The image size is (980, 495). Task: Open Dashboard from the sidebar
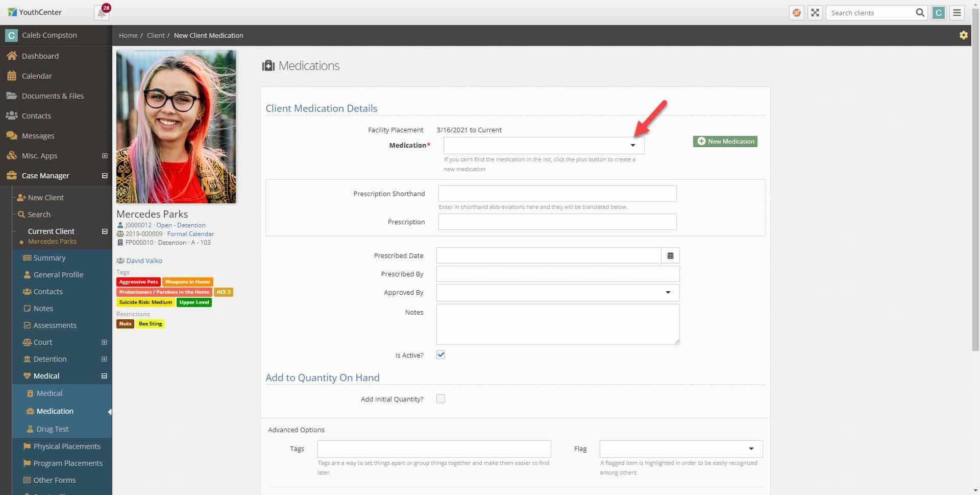pyautogui.click(x=40, y=56)
